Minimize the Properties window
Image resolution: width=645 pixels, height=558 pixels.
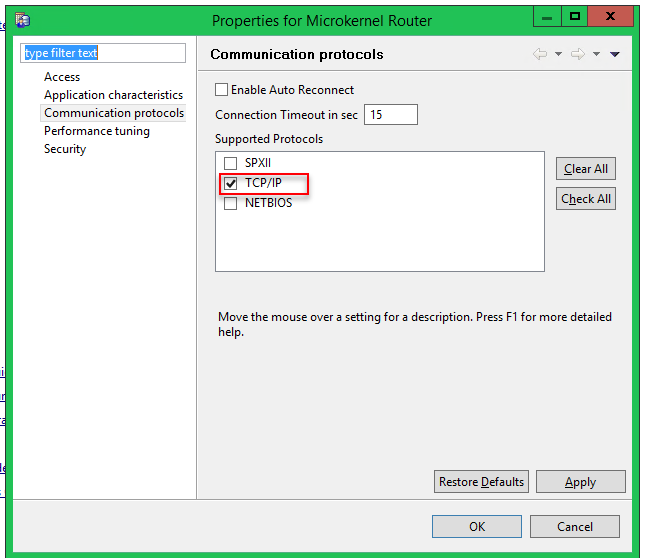(547, 17)
